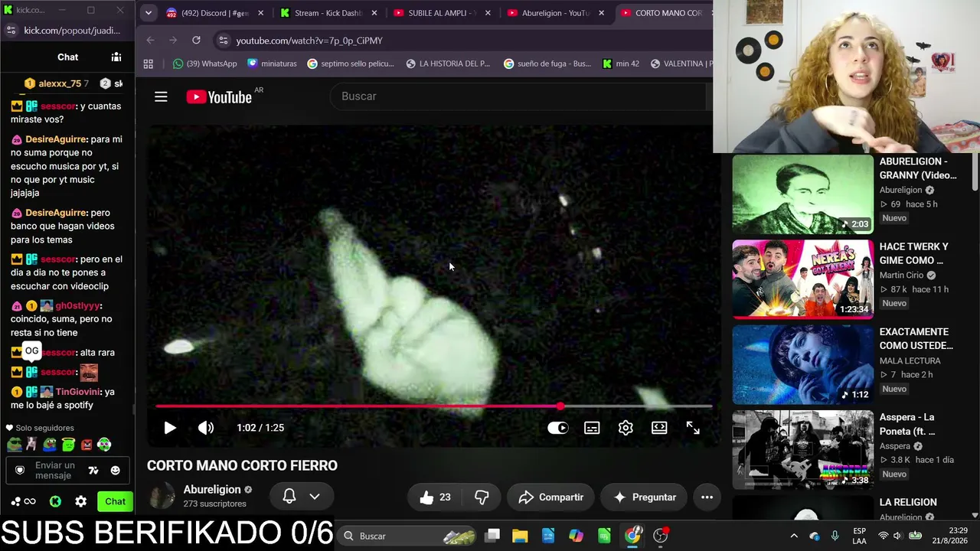Open the emoji picker in Kick chat
Viewport: 980px width, 551px height.
click(x=115, y=470)
